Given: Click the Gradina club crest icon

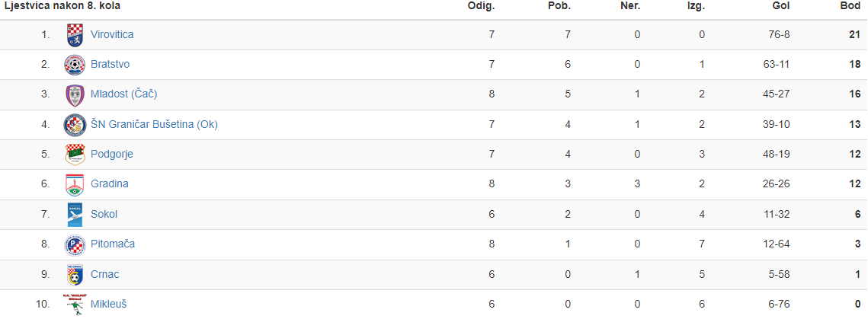Looking at the screenshot, I should (75, 185).
